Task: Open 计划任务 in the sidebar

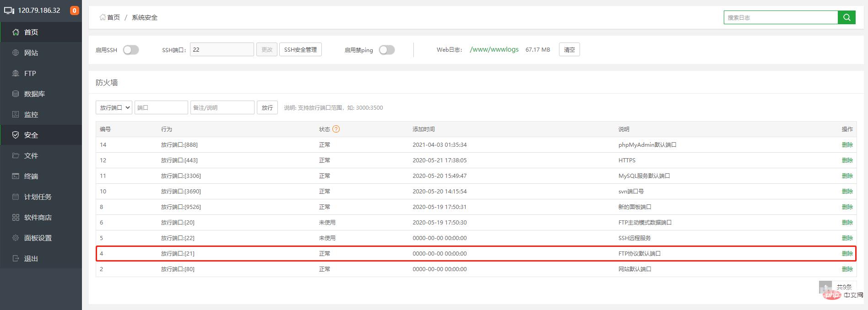Action: point(38,197)
